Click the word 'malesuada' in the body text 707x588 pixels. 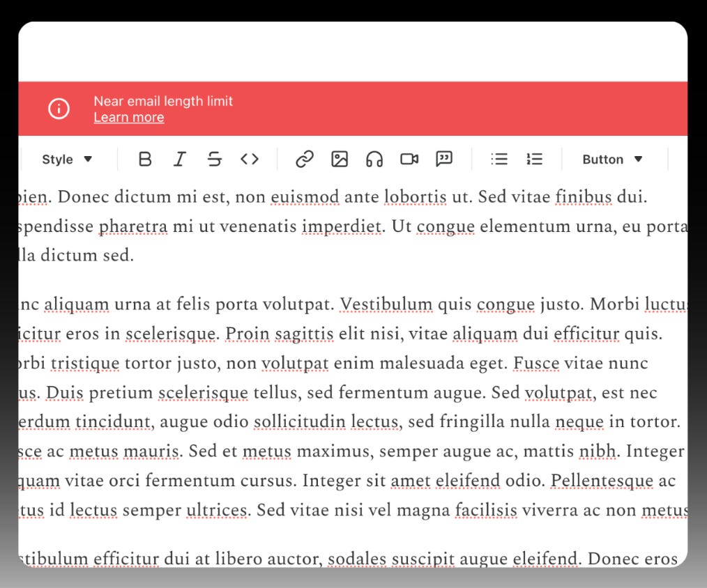pyautogui.click(x=422, y=363)
